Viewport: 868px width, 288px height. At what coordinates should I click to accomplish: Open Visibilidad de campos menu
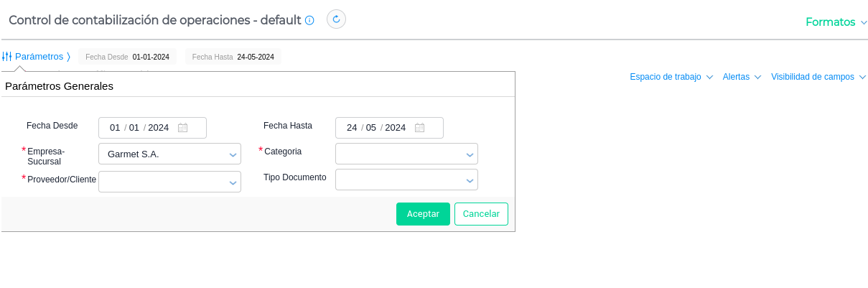point(818,77)
